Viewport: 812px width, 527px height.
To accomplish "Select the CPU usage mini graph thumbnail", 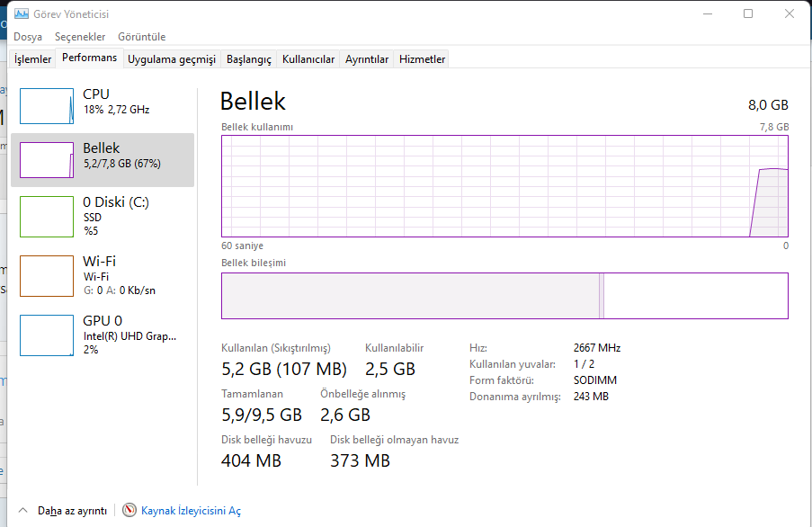I will 46,106.
